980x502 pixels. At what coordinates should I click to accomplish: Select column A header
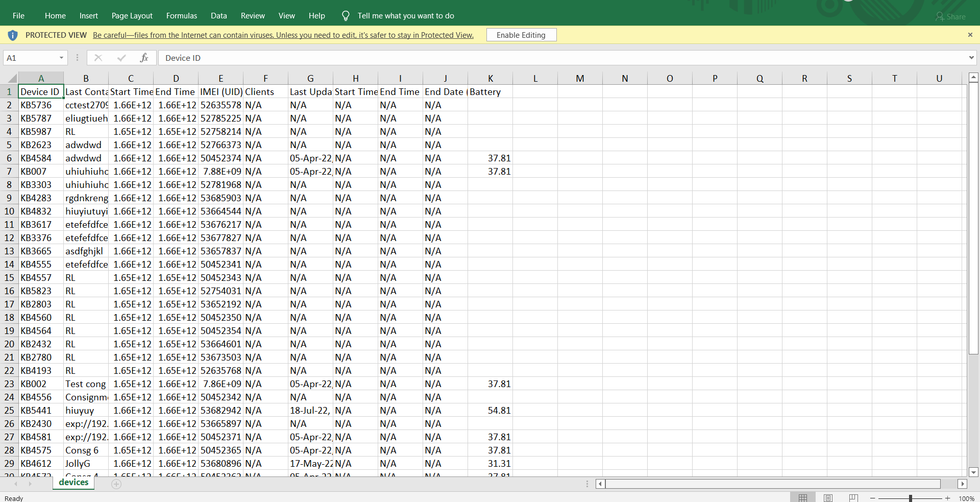point(41,78)
